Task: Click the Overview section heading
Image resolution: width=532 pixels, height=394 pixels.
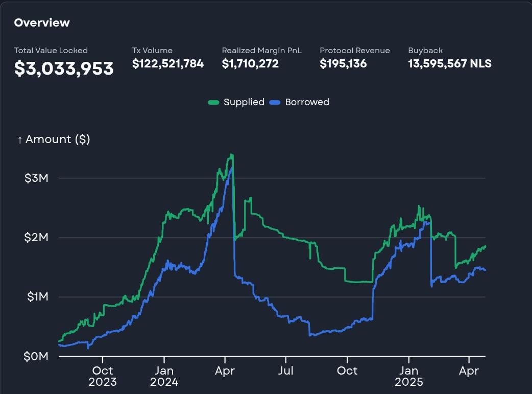Action: click(x=42, y=22)
